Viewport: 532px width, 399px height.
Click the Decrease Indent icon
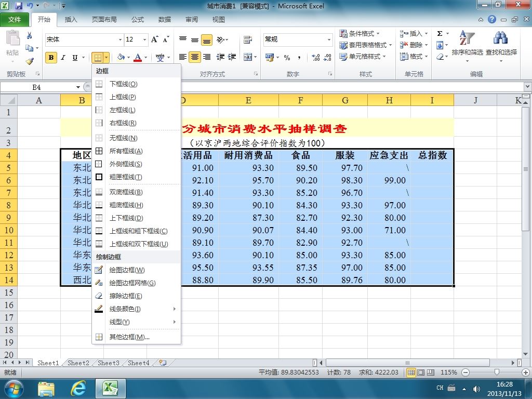click(220, 57)
